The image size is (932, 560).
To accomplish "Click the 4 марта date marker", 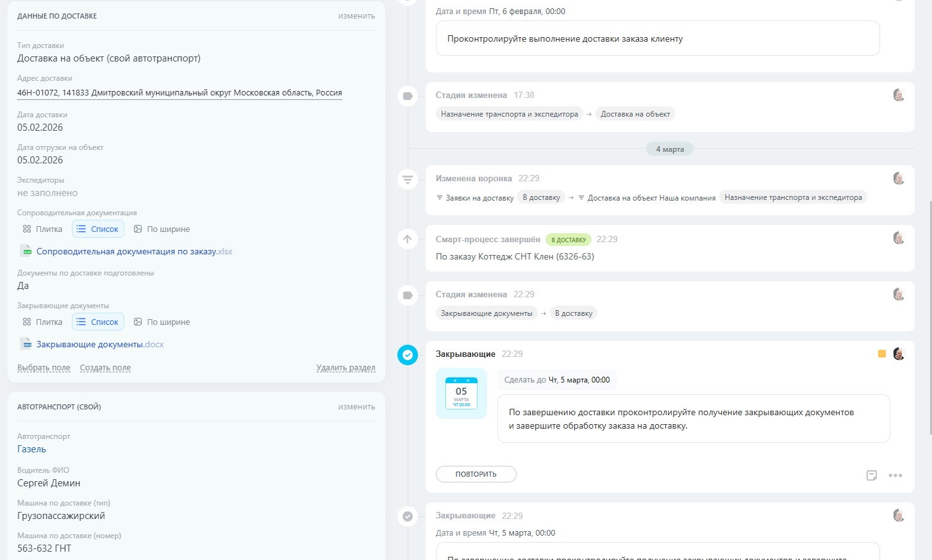I will tap(670, 149).
